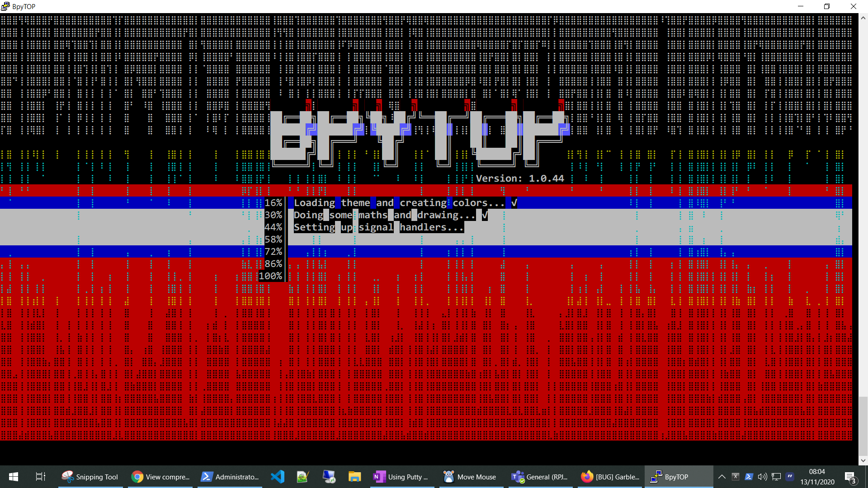868x488 pixels.
Task: Open the Windows Start menu
Action: click(x=13, y=477)
